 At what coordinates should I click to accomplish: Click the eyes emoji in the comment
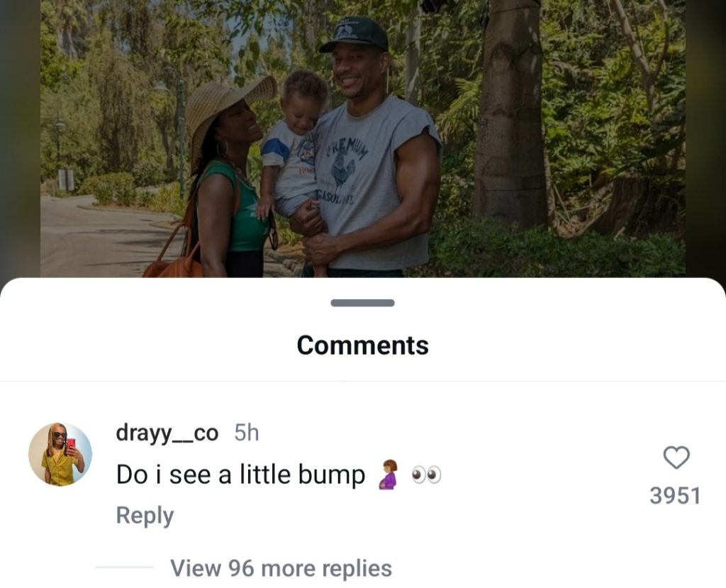click(426, 475)
